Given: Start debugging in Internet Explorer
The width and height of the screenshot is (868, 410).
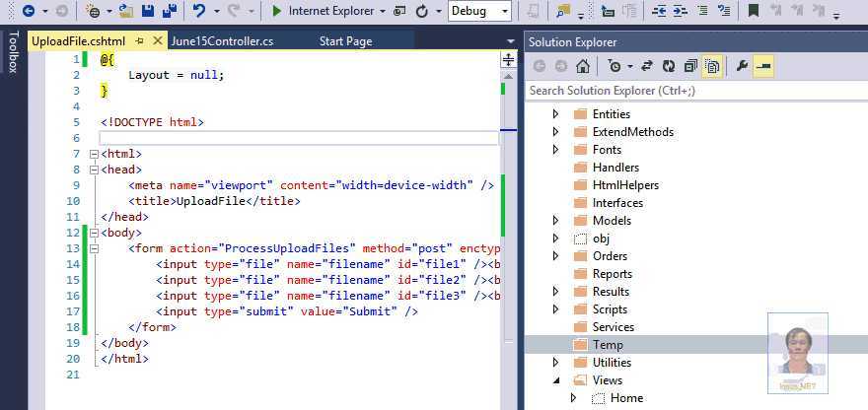Looking at the screenshot, I should tap(324, 11).
